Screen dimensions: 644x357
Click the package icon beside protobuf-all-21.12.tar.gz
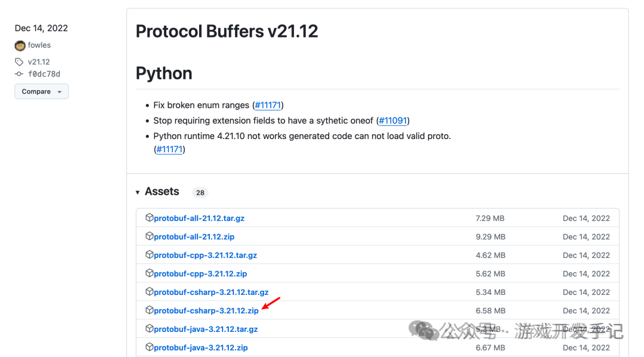(149, 217)
